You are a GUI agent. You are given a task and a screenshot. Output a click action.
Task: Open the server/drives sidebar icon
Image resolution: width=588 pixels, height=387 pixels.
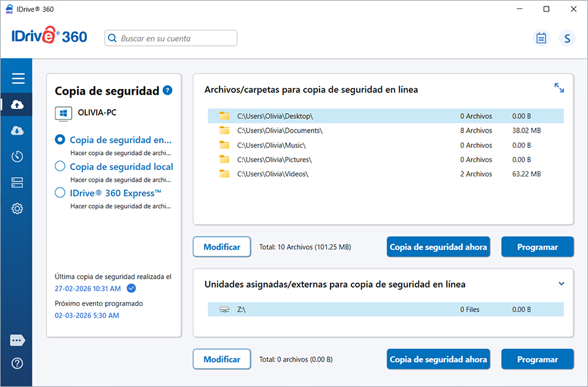click(18, 183)
